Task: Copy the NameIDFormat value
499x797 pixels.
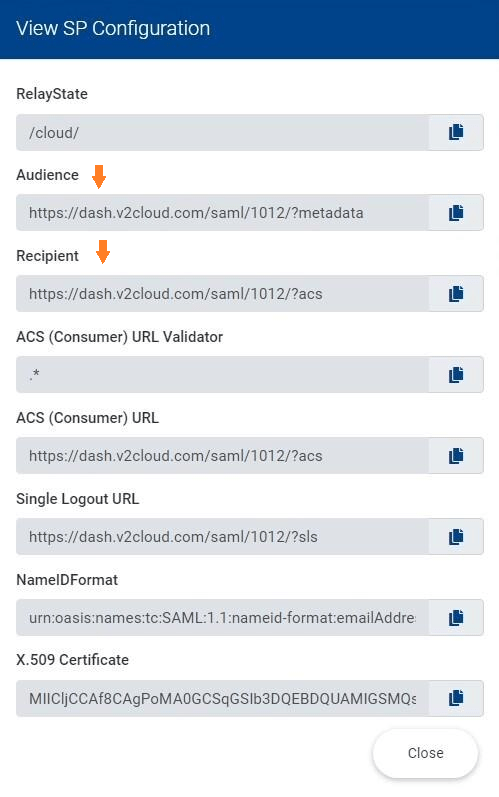Action: point(456,618)
